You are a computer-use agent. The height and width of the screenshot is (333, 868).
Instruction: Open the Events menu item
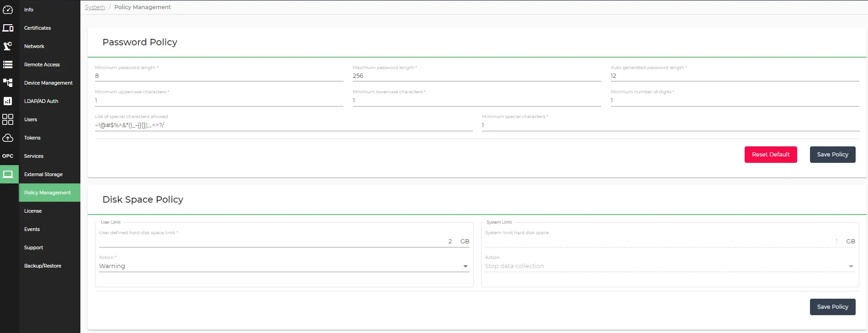50,229
